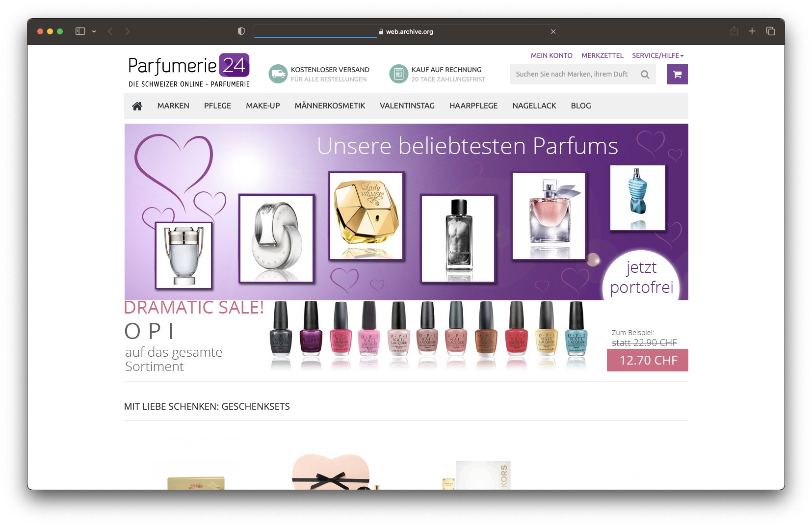The height and width of the screenshot is (526, 812).
Task: Open the NAGELLACK menu
Action: 534,106
